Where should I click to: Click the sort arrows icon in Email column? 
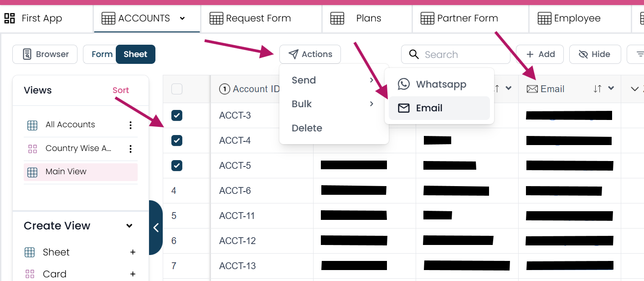(598, 89)
